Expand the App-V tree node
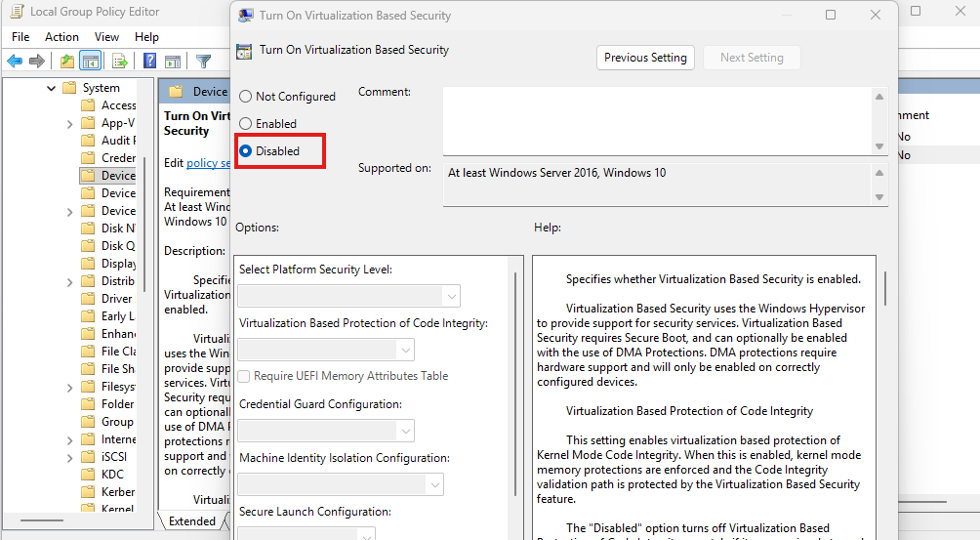This screenshot has height=540, width=980. 69,124
